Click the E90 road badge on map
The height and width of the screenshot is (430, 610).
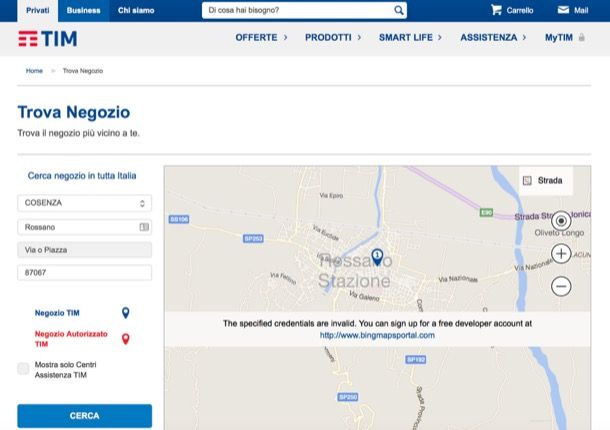coord(486,212)
